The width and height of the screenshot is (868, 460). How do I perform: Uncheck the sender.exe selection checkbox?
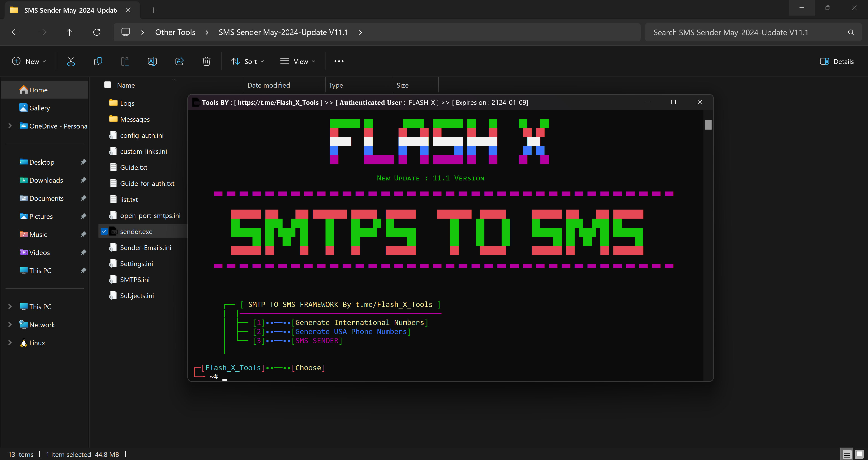[x=104, y=231]
